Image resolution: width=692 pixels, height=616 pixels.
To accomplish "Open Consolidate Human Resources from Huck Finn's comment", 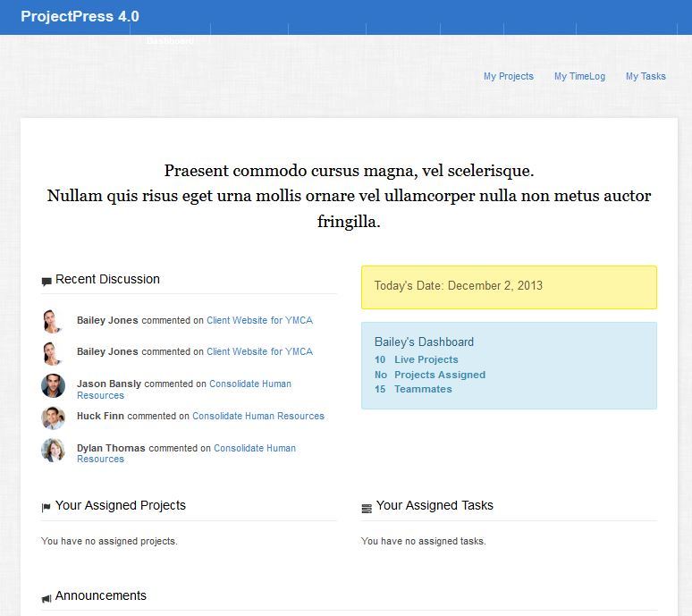I will pos(258,416).
